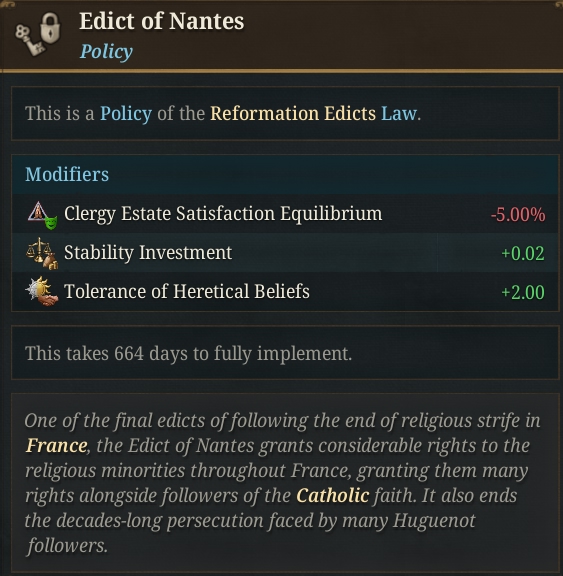Select Tolerance of Heretical Beliefs label
Viewport: 563px width, 576px height.
coord(187,291)
